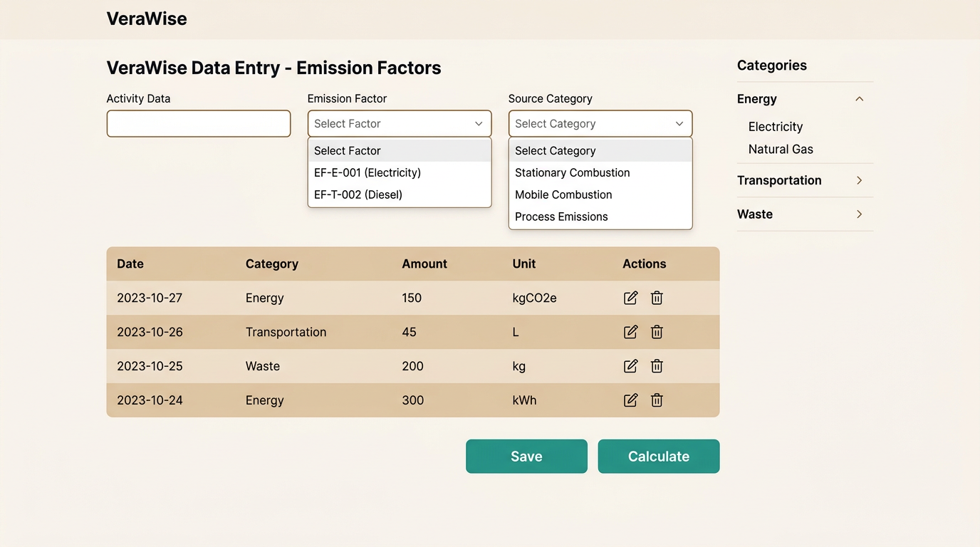Click the amount value 300
The image size is (980, 547).
[413, 400]
